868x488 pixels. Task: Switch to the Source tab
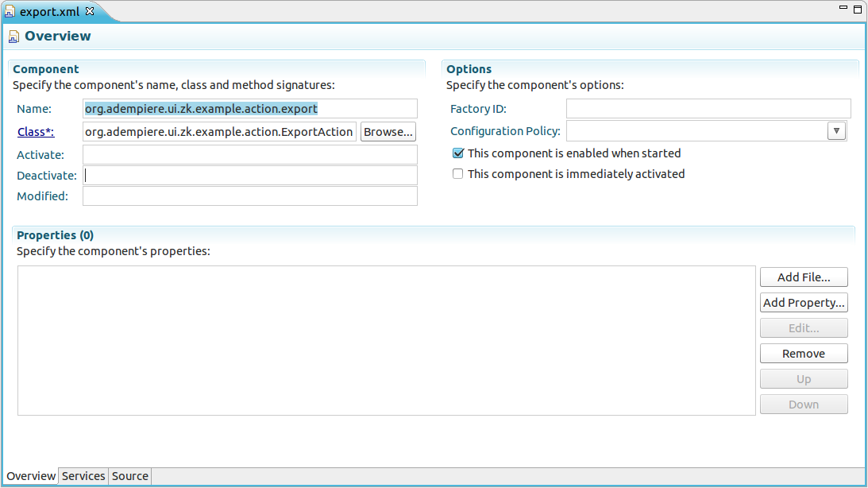coord(130,476)
